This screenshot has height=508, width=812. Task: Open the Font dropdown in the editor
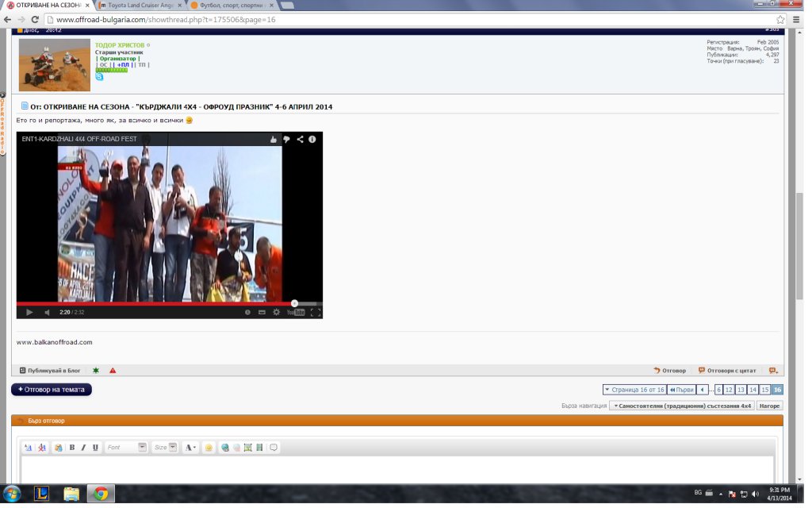[x=126, y=448]
